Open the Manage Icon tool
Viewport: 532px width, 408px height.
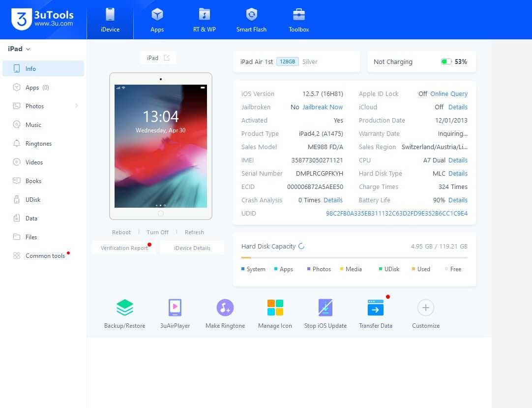point(275,314)
